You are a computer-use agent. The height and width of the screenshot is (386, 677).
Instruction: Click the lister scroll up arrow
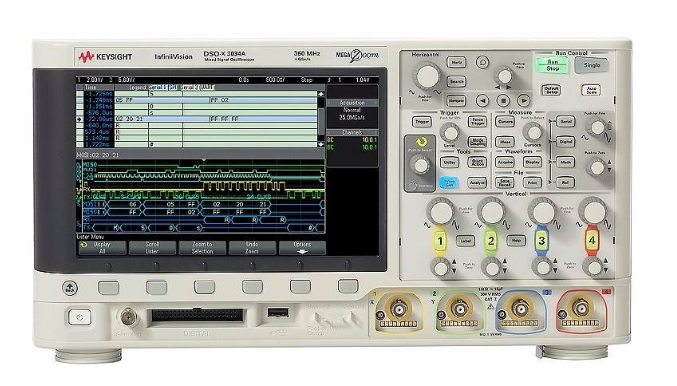pyautogui.click(x=321, y=94)
